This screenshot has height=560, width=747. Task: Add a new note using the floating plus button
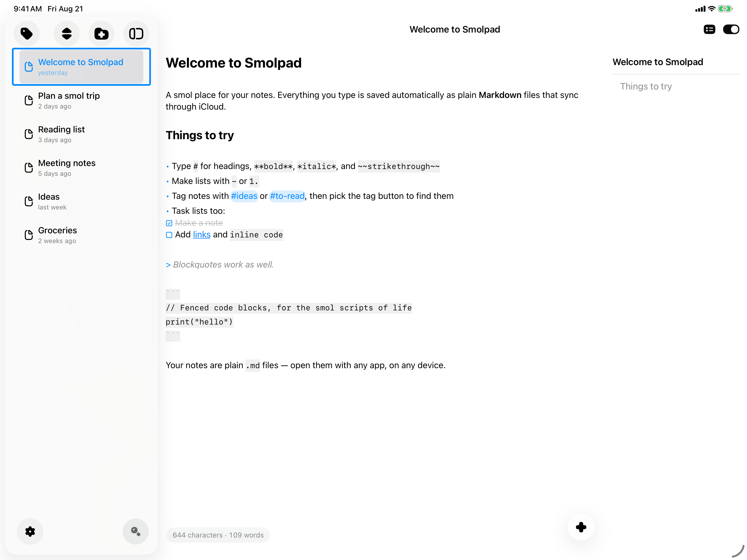581,527
